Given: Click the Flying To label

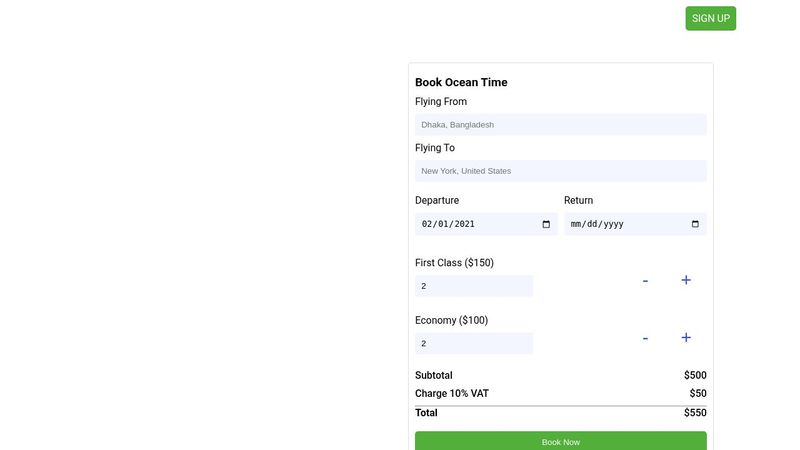Looking at the screenshot, I should 435,148.
